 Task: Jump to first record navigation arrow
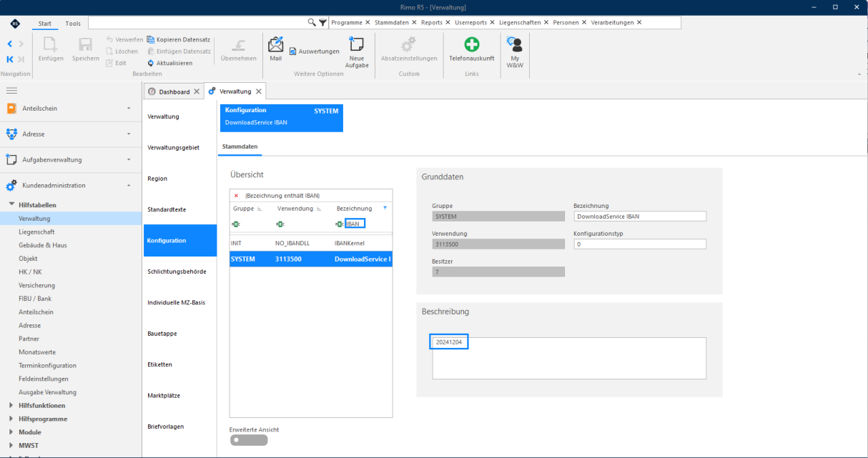click(10, 59)
